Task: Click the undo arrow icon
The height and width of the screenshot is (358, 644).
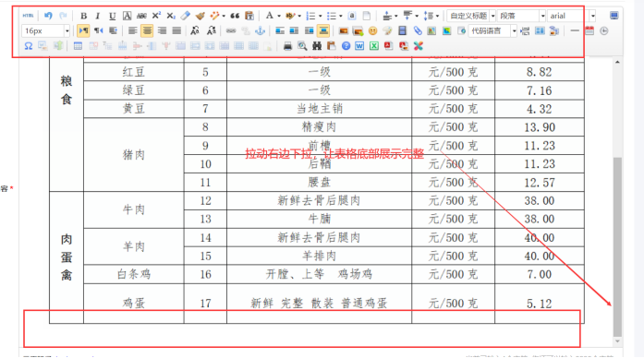Action: point(48,16)
